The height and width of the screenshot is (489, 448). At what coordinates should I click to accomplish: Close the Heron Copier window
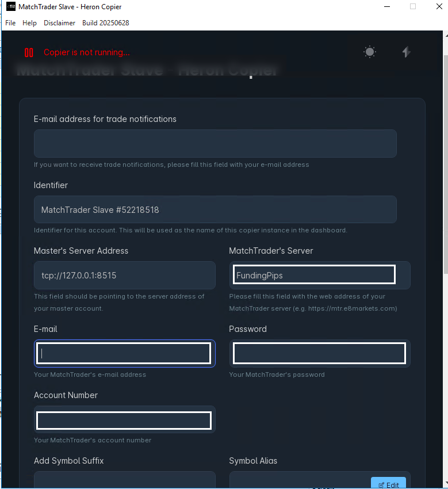[439, 6]
